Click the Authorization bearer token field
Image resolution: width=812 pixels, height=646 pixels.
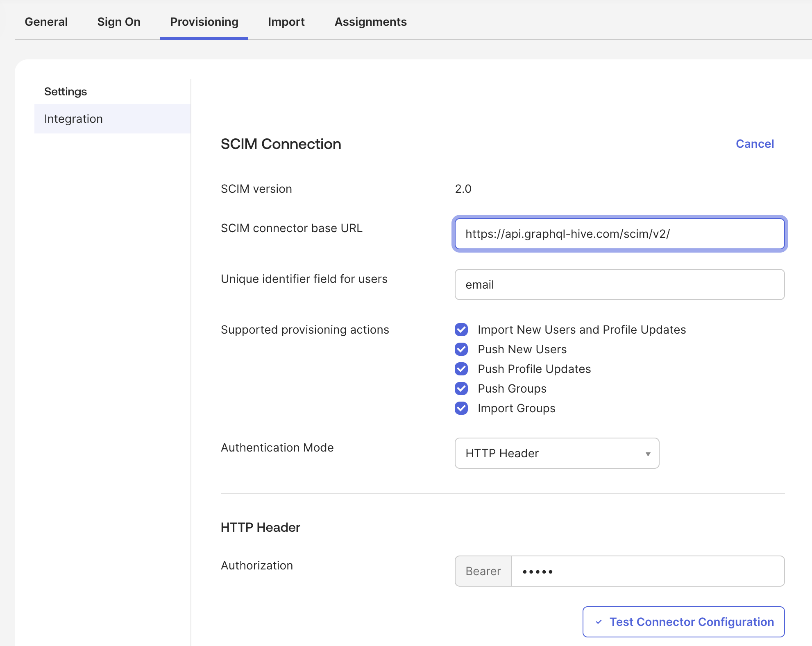tap(648, 571)
